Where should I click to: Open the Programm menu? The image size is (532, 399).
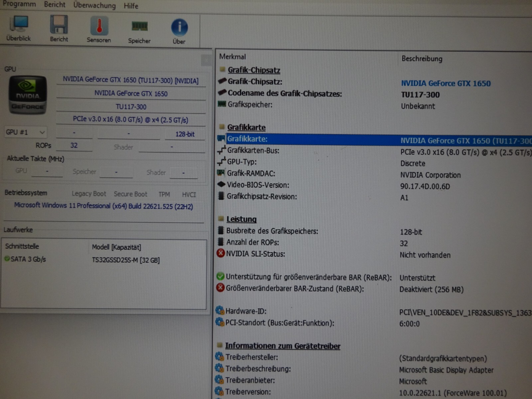(x=19, y=4)
